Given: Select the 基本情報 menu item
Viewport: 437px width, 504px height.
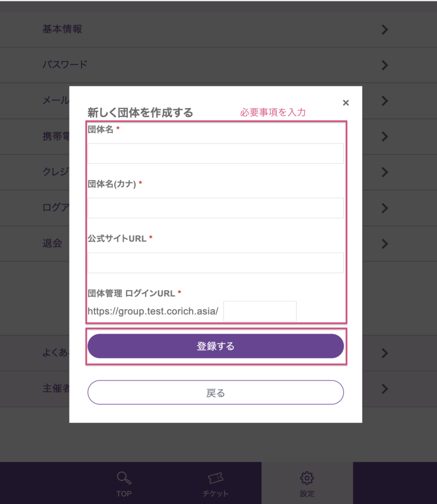Looking at the screenshot, I should click(63, 30).
